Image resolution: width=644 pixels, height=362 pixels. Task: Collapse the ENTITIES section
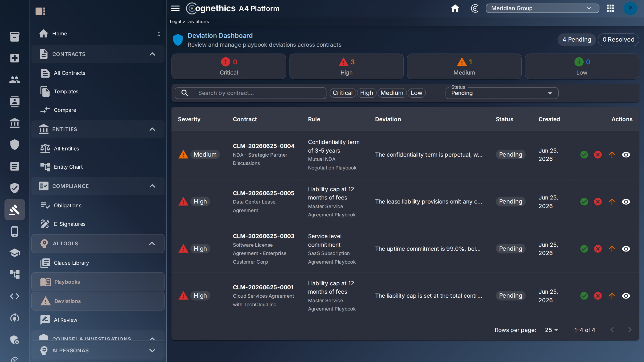tap(98, 129)
